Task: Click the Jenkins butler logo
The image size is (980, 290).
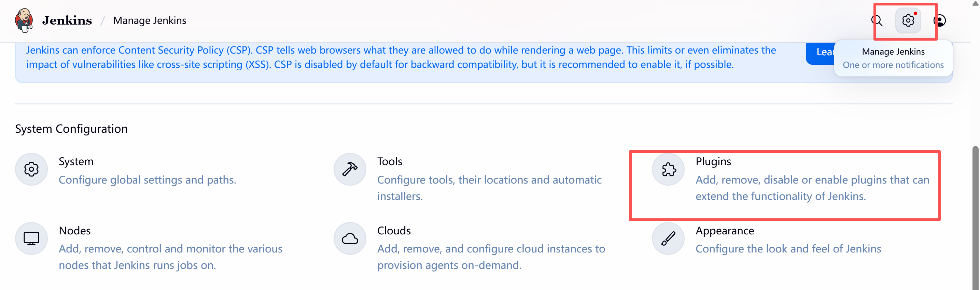Action: pyautogui.click(x=24, y=20)
